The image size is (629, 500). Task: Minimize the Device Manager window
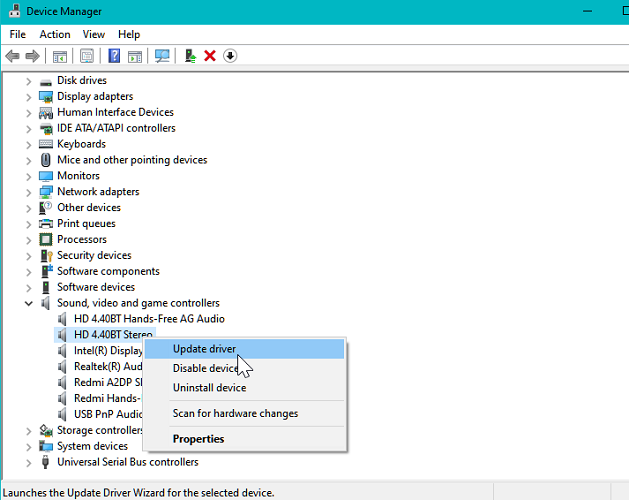click(588, 11)
